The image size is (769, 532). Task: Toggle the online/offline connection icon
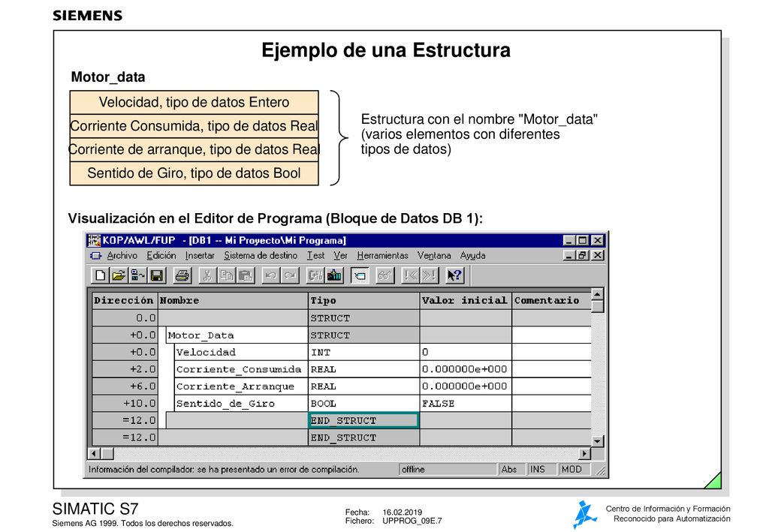(360, 276)
